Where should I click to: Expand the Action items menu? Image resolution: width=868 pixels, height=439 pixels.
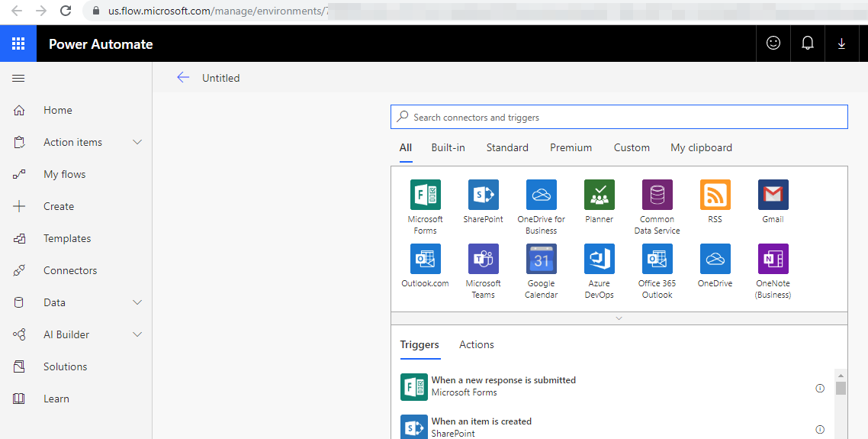[x=137, y=142]
